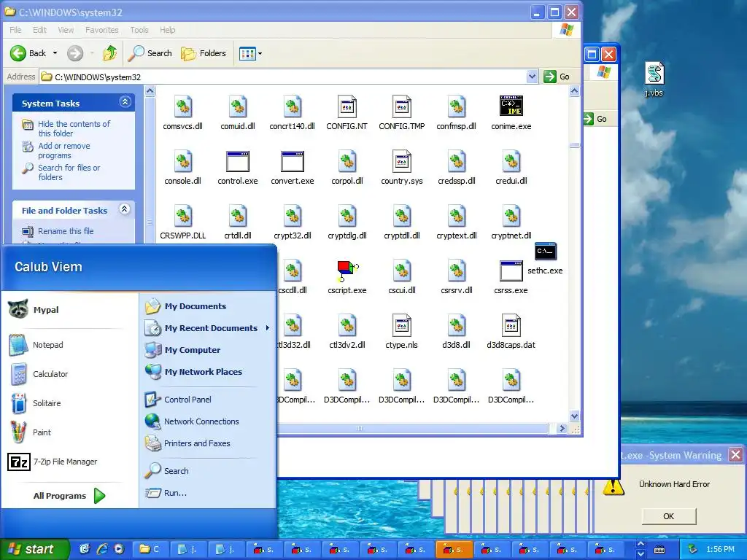This screenshot has height=560, width=747.
Task: Expand the address bar dropdown
Action: tap(532, 76)
